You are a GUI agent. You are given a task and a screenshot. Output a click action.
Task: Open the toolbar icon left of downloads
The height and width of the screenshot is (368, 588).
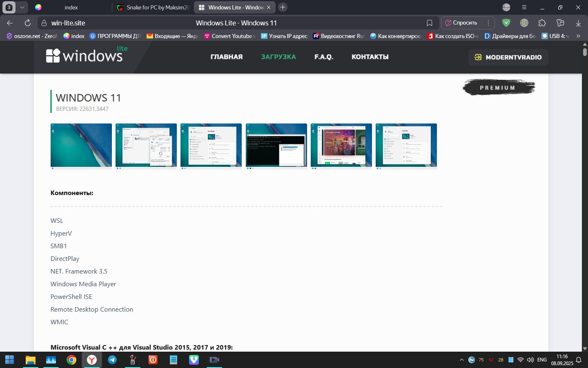pyautogui.click(x=560, y=23)
